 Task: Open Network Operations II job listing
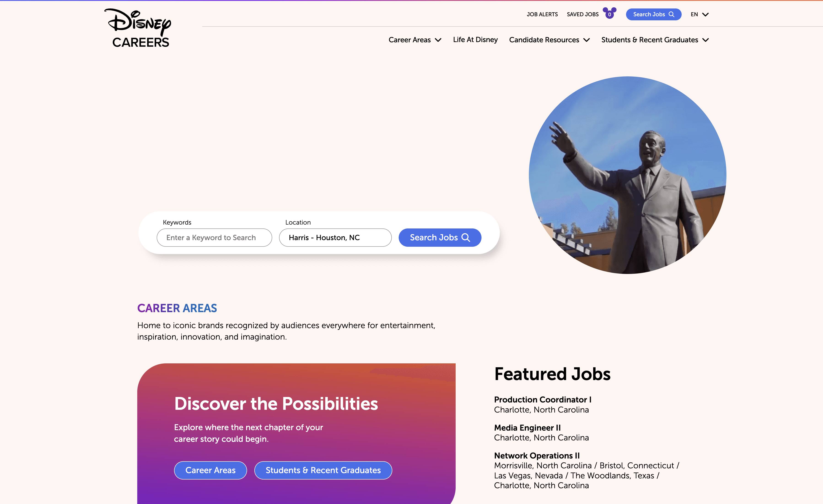click(537, 456)
